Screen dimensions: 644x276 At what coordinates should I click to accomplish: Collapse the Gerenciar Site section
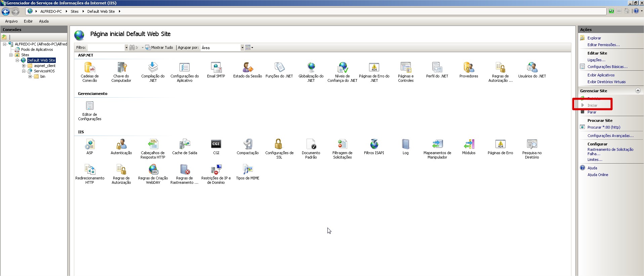click(638, 91)
